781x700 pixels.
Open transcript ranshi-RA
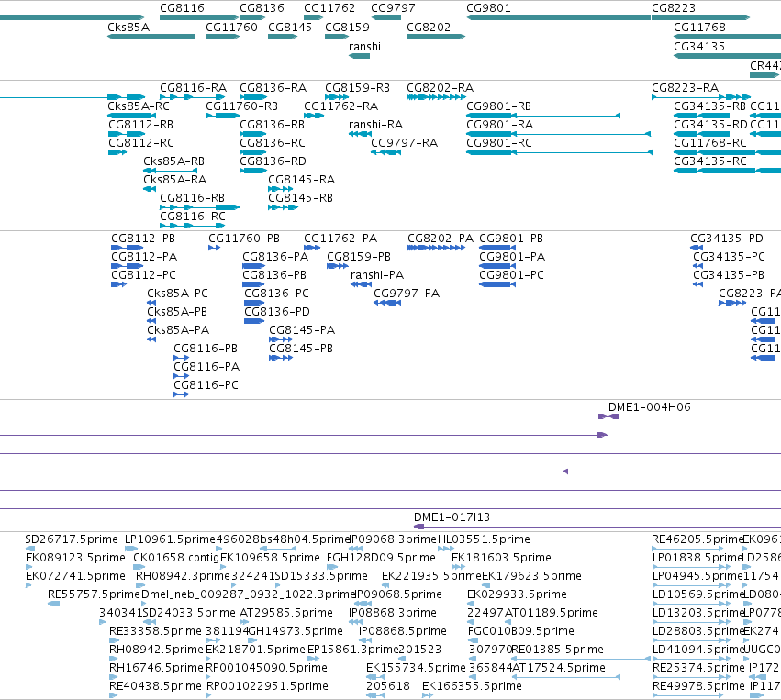[x=375, y=125]
